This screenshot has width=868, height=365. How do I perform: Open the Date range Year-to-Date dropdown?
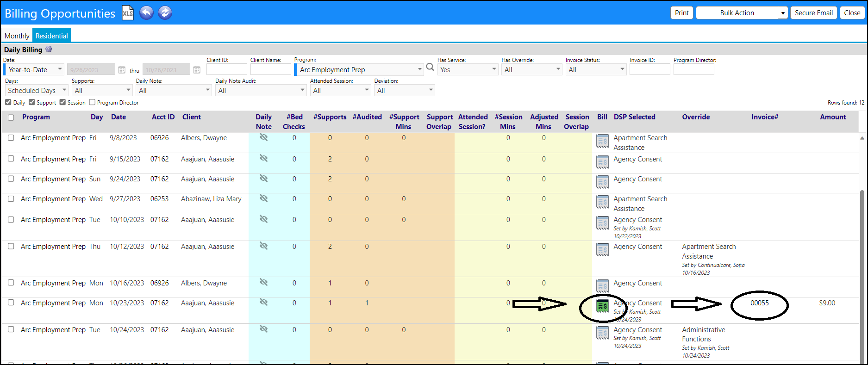[34, 69]
